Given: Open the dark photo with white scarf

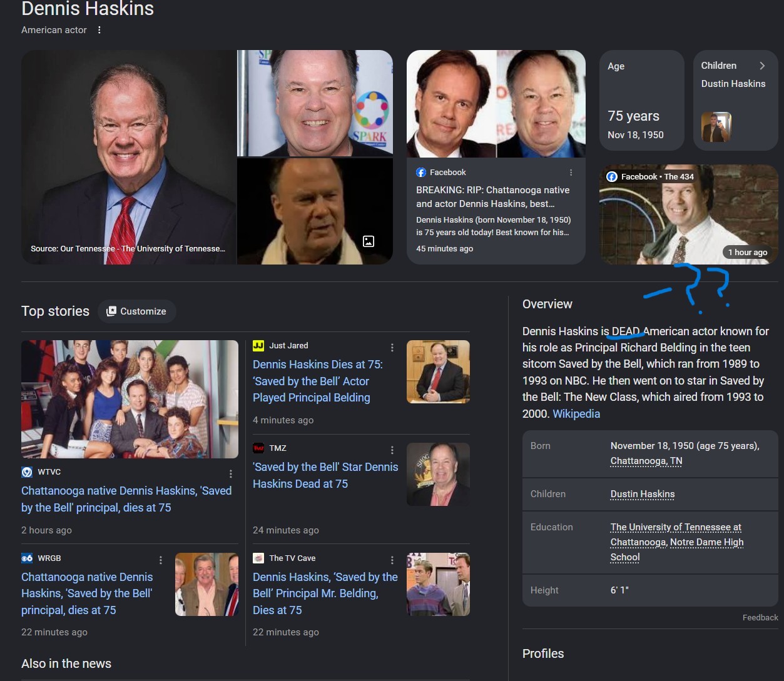Looking at the screenshot, I should click(x=315, y=211).
